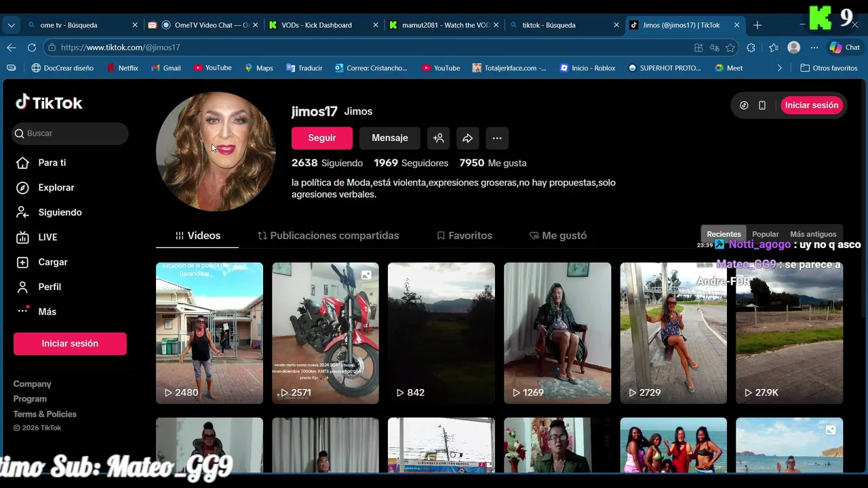The height and width of the screenshot is (488, 868).
Task: Bookmark page with the star icon
Action: pos(730,47)
